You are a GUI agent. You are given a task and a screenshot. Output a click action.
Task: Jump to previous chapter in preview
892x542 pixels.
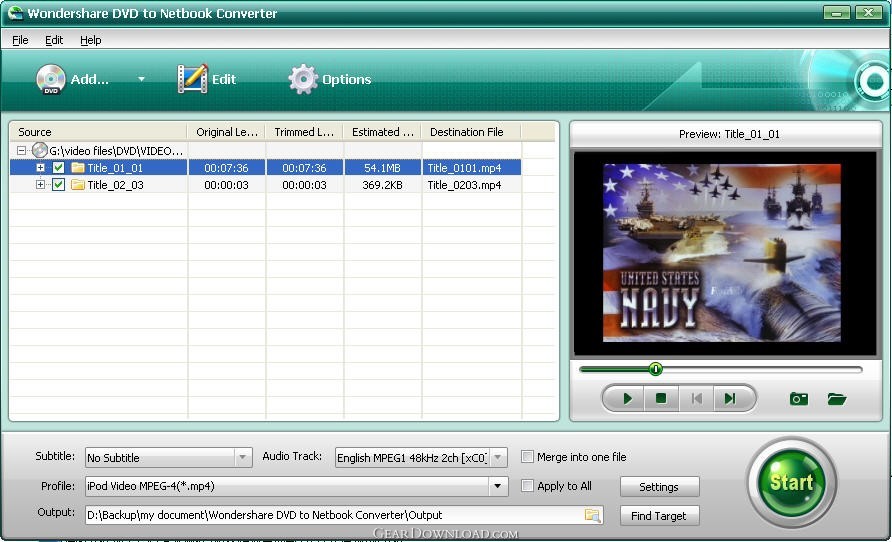[696, 398]
